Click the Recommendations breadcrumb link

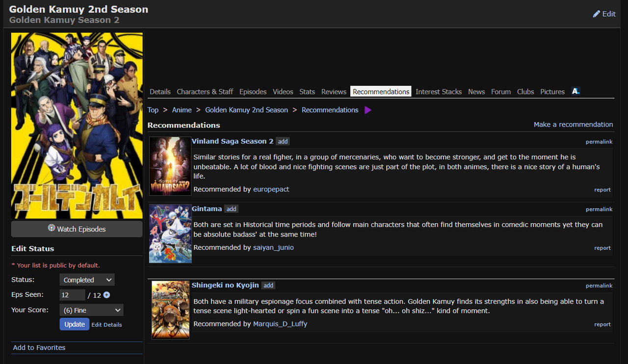(330, 110)
